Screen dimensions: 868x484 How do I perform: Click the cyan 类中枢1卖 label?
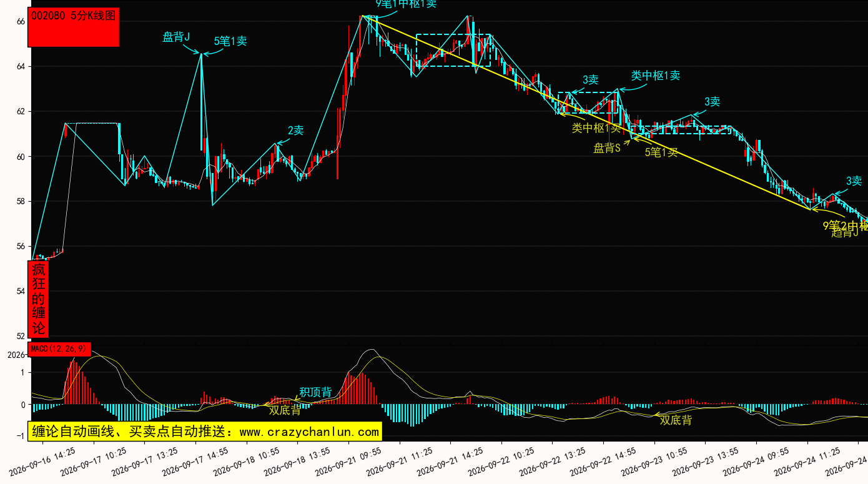click(x=655, y=76)
